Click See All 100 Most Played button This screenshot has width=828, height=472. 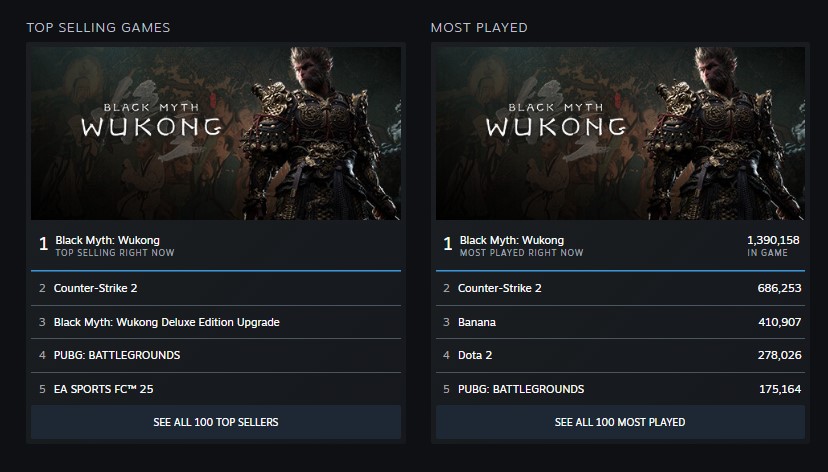[620, 422]
